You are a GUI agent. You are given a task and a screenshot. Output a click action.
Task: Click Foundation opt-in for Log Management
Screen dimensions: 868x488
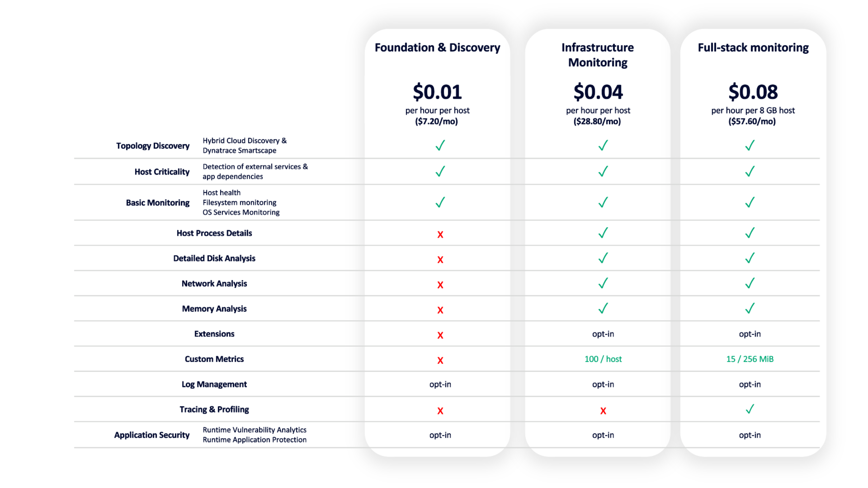tap(440, 384)
